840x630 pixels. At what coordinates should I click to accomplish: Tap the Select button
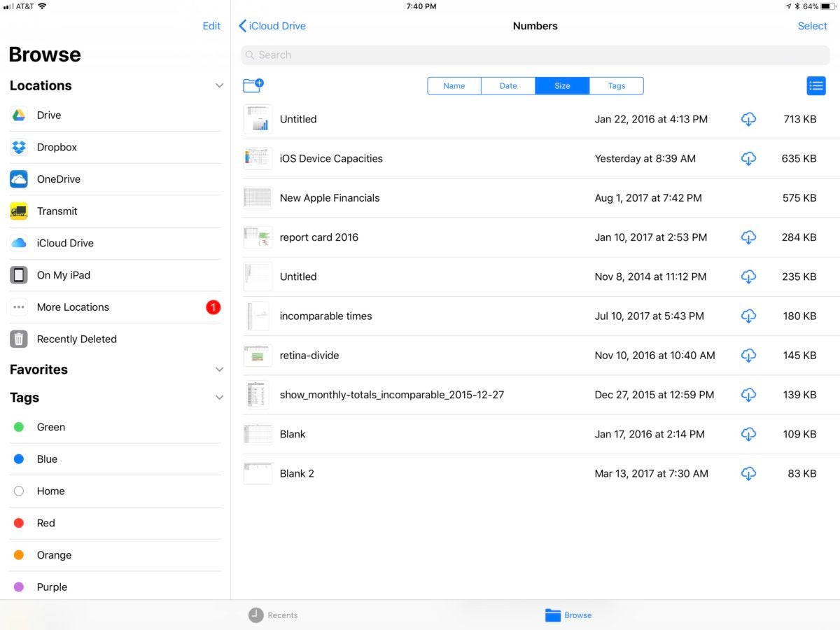click(813, 26)
